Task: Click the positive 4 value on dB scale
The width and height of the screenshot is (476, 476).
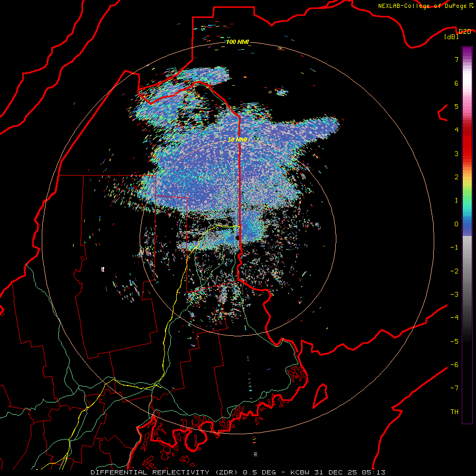Action: tap(456, 130)
